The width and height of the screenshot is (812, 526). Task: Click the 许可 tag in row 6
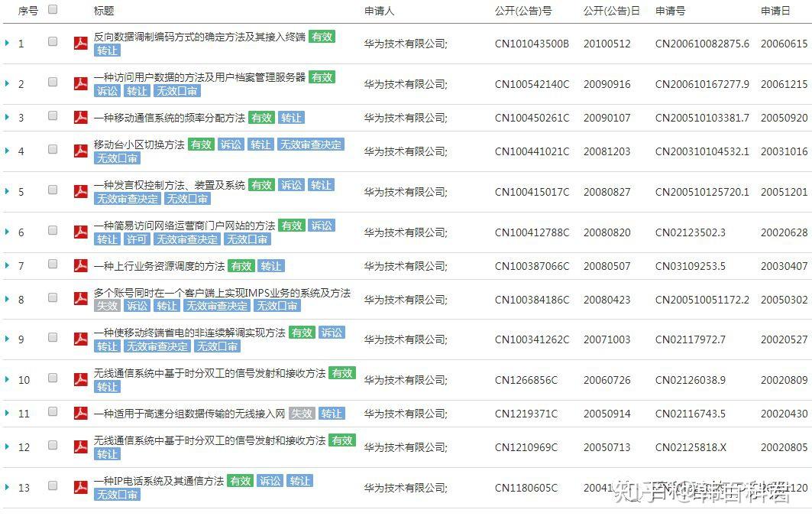(x=137, y=239)
